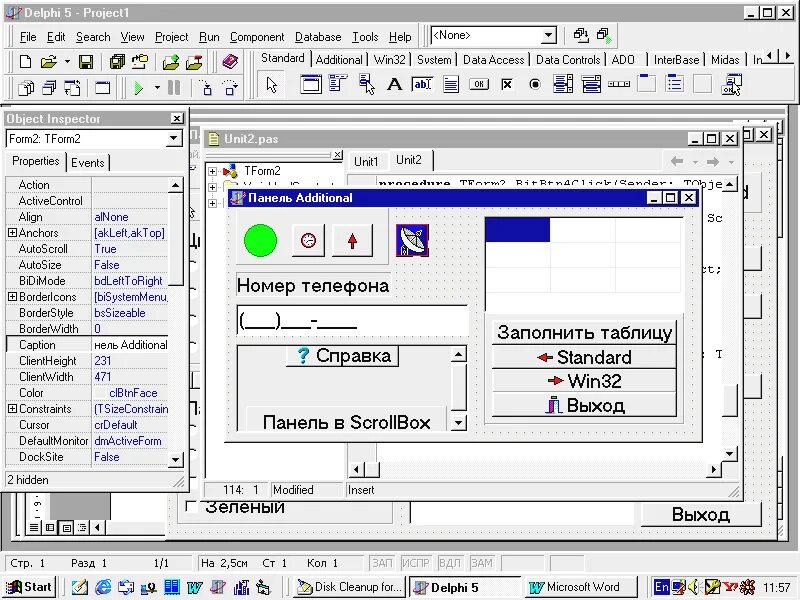Click the phone number mask input field
This screenshot has width=800, height=600.
coord(352,321)
